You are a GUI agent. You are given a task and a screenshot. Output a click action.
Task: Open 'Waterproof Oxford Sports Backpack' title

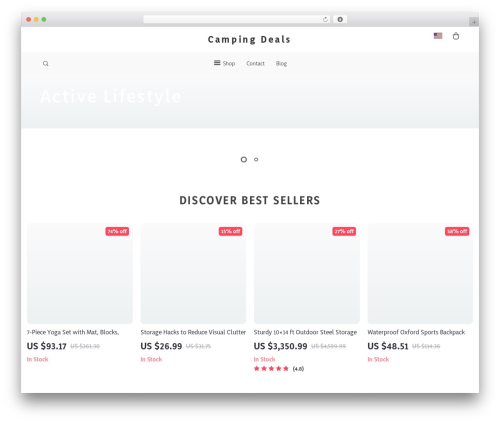pos(416,332)
